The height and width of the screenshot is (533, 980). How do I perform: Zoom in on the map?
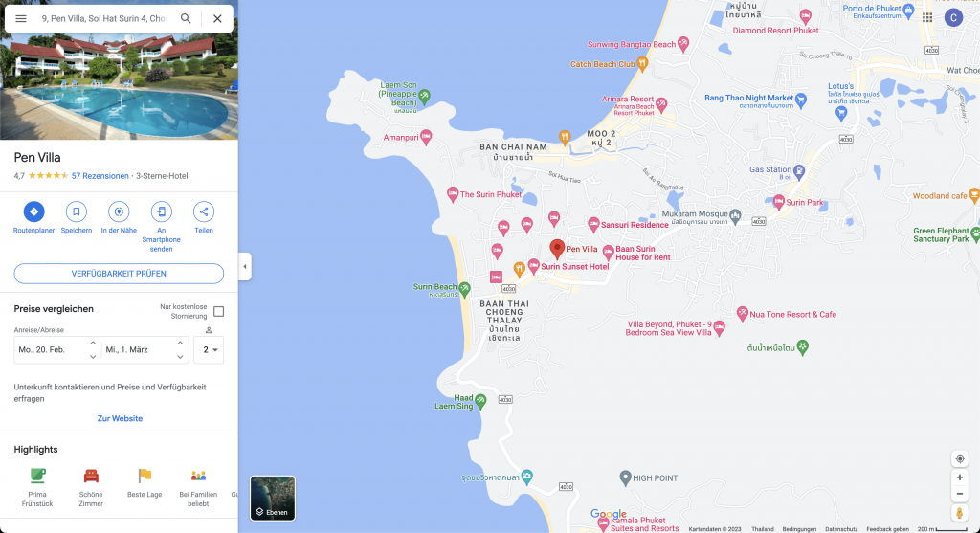click(960, 477)
